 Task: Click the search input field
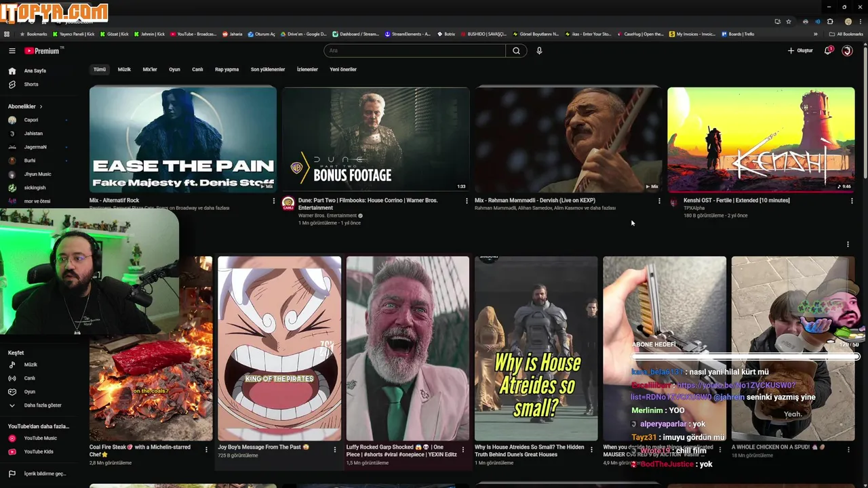[415, 51]
